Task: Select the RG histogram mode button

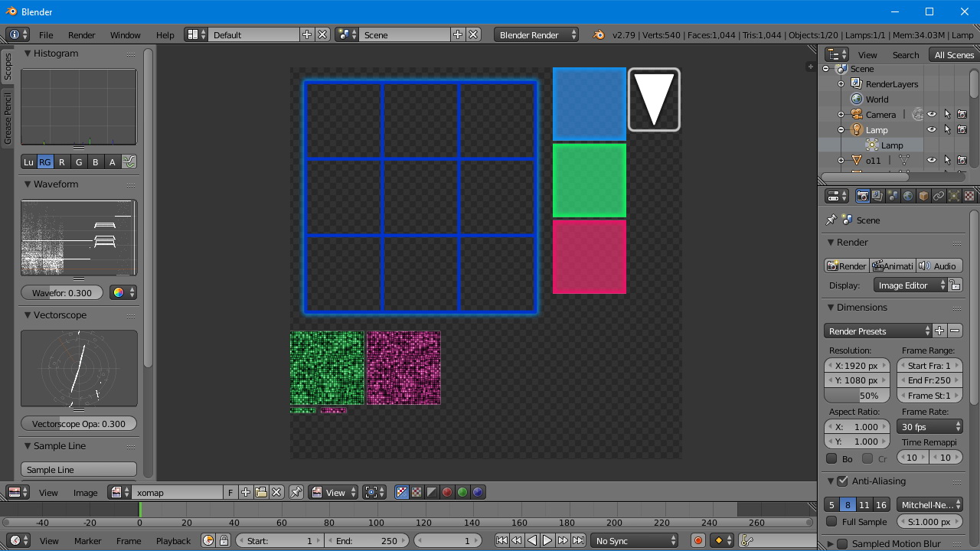Action: coord(45,161)
